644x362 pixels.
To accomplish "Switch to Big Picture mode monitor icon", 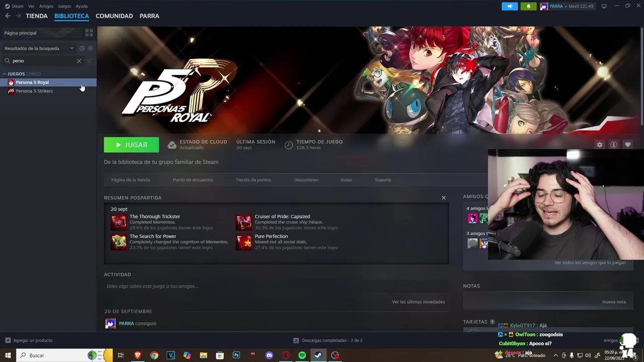I will [x=604, y=6].
